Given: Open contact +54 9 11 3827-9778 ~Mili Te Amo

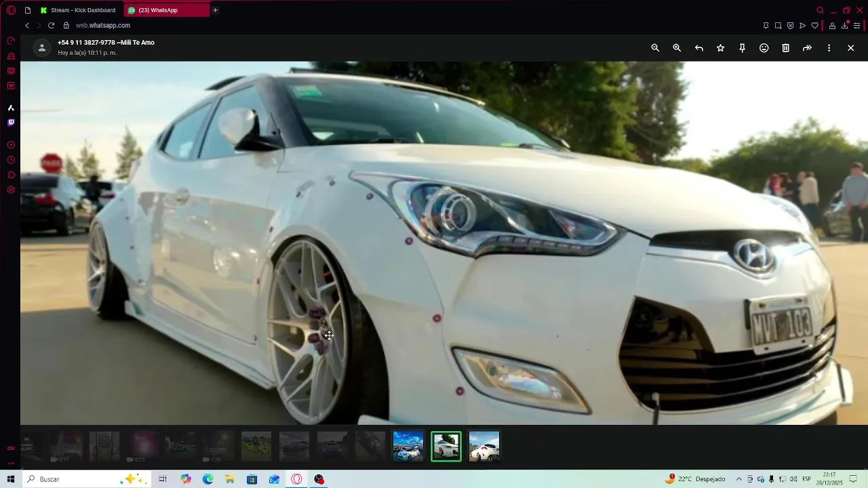Looking at the screenshot, I should [106, 43].
